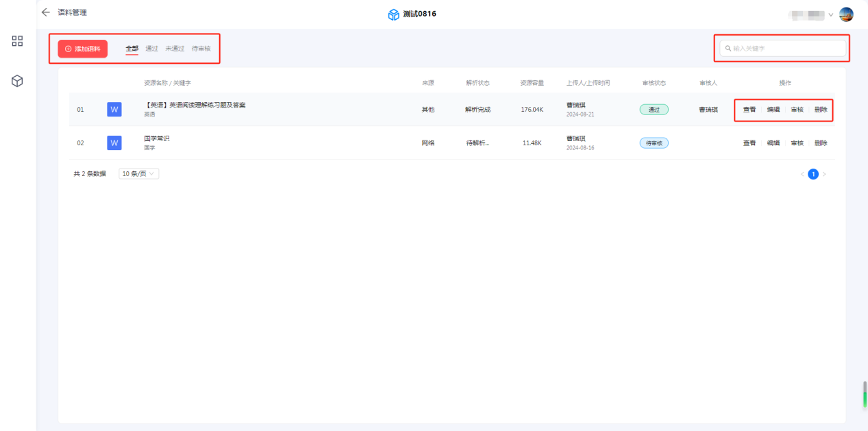Click 查看 for the English reading row
868x431 pixels.
pyautogui.click(x=749, y=110)
